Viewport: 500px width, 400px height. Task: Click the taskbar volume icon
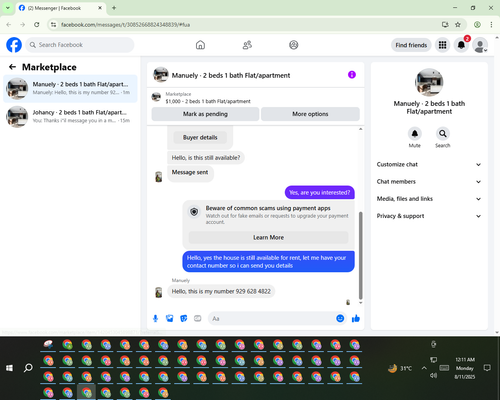[x=433, y=376]
